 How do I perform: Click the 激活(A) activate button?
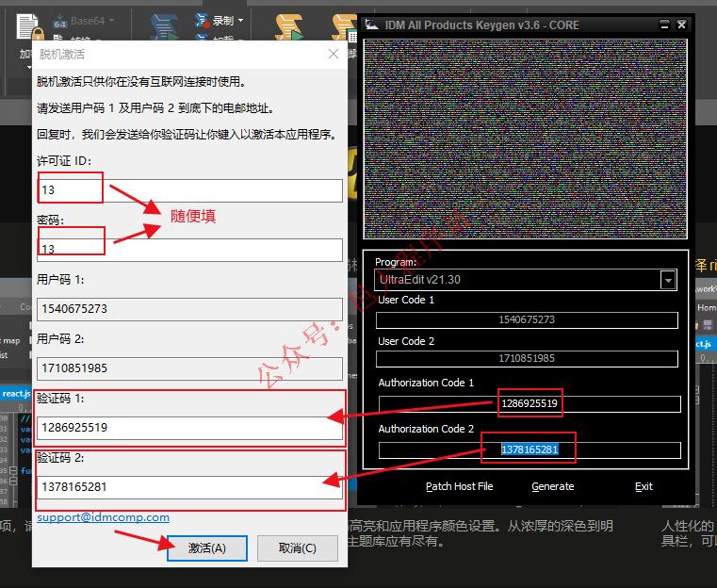click(206, 548)
